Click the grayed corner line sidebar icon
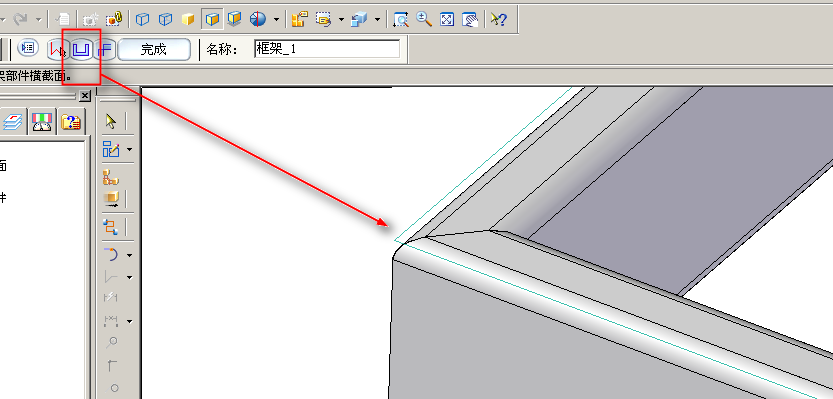 point(112,366)
